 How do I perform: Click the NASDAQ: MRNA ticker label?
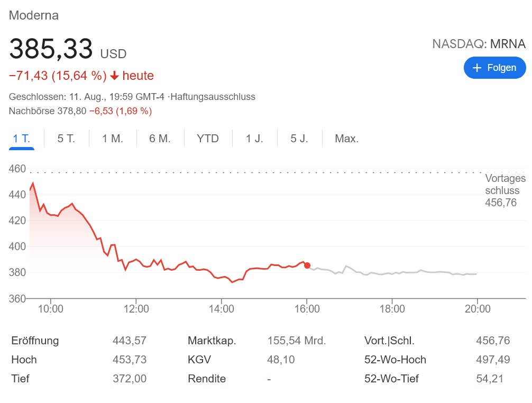pyautogui.click(x=479, y=43)
